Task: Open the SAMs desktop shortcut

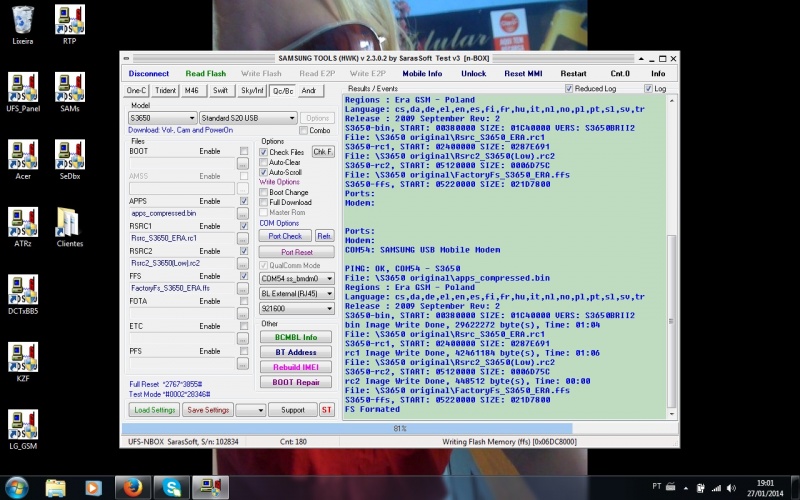Action: (x=70, y=92)
